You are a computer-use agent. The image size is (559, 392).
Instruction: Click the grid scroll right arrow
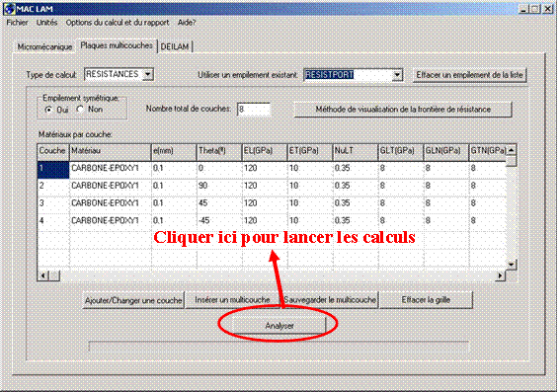500,275
